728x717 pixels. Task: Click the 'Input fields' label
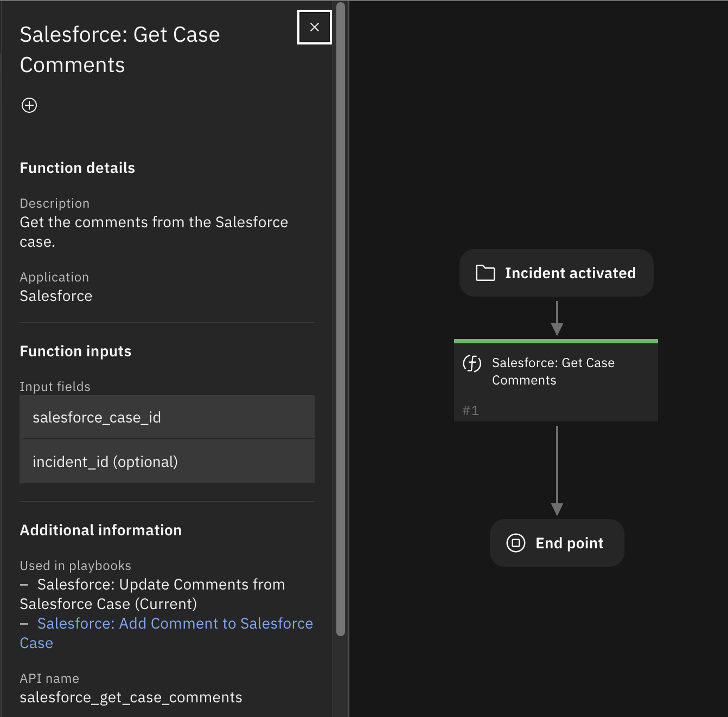[x=55, y=387]
